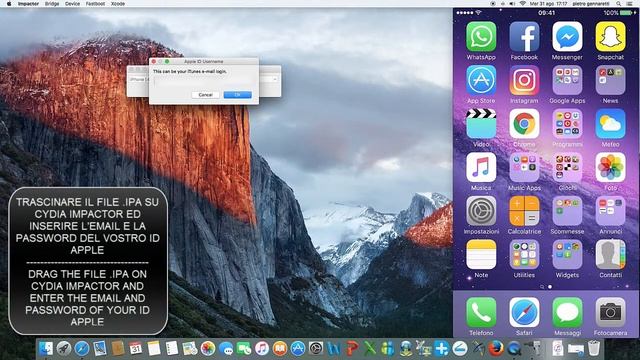Open the Contatti app
Image resolution: width=640 pixels, height=360 pixels.
click(610, 255)
